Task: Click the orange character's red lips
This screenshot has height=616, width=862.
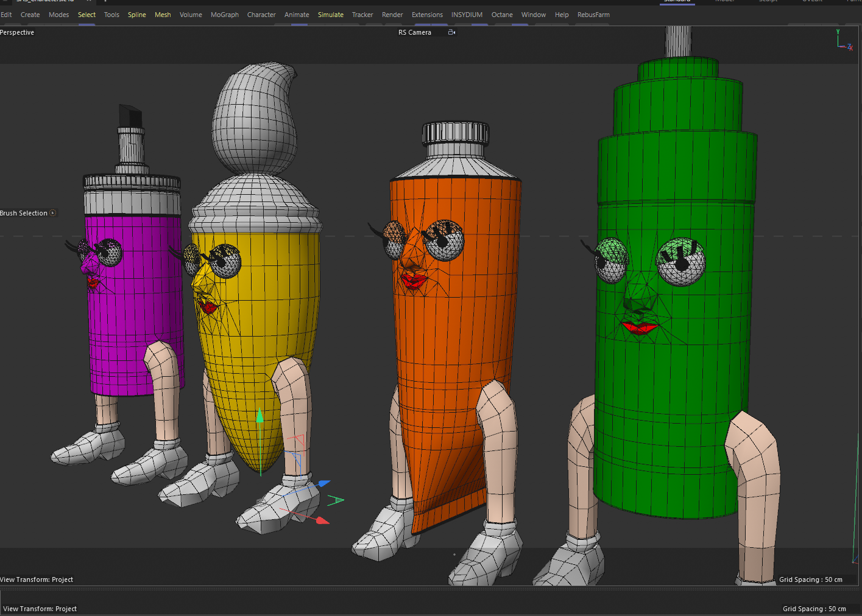Action: click(414, 281)
